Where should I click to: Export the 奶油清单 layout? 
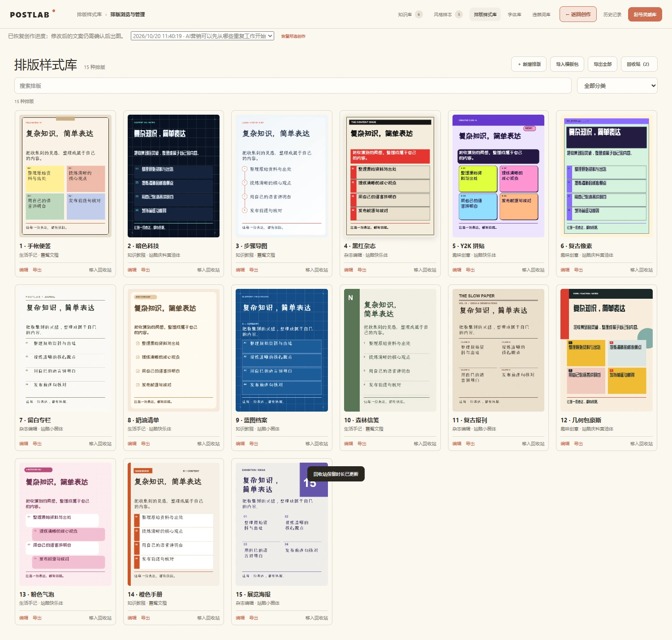146,444
